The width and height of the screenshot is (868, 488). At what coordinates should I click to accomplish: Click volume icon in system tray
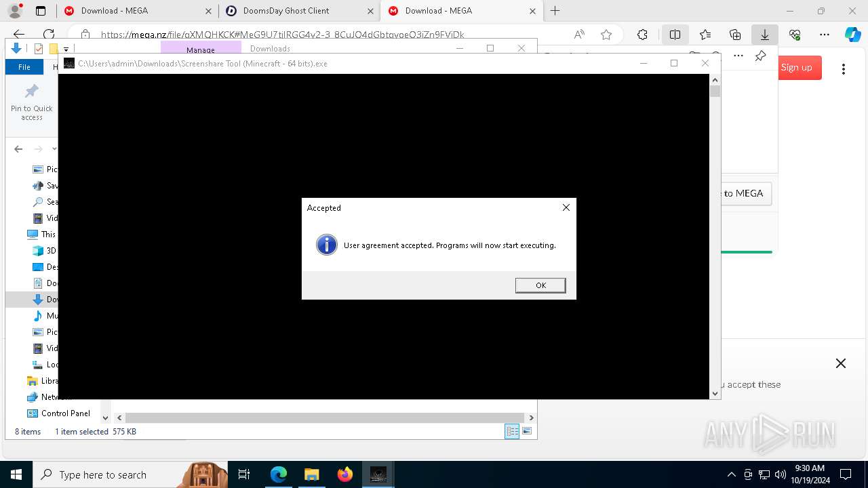[x=780, y=475]
